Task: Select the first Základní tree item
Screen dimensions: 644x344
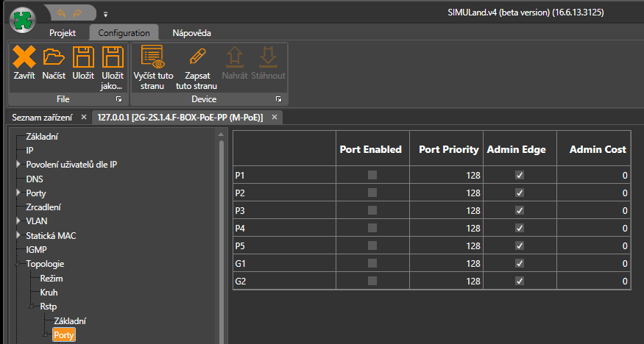Action: (42, 137)
